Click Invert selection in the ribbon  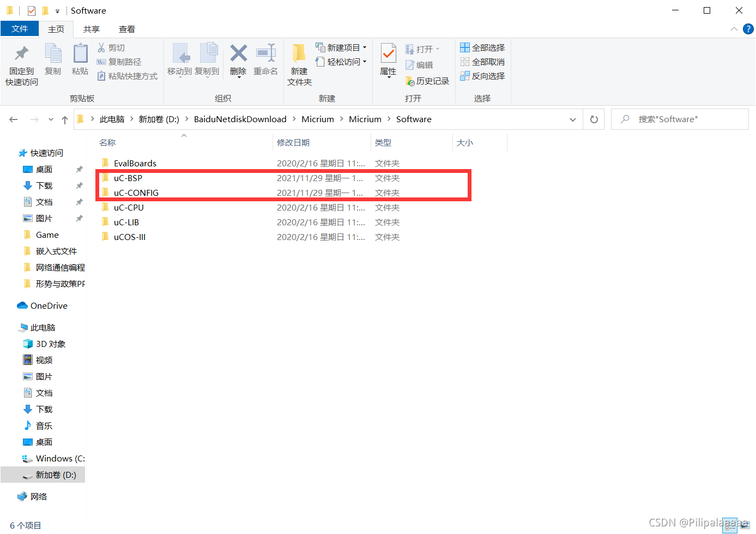pos(482,76)
